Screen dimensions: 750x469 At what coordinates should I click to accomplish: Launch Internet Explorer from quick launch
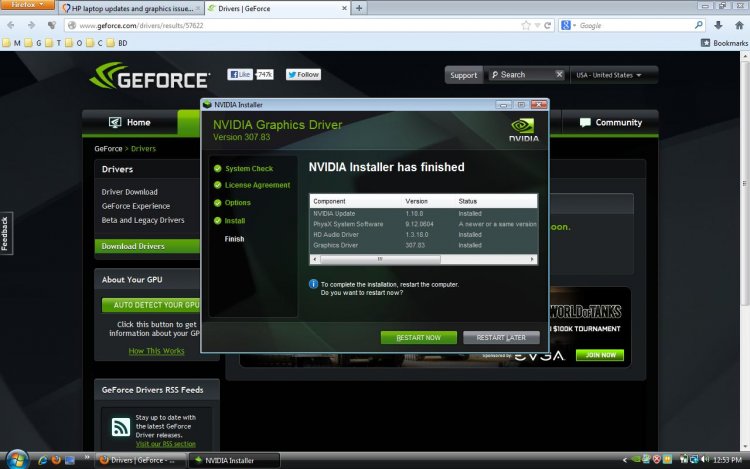(x=42, y=460)
